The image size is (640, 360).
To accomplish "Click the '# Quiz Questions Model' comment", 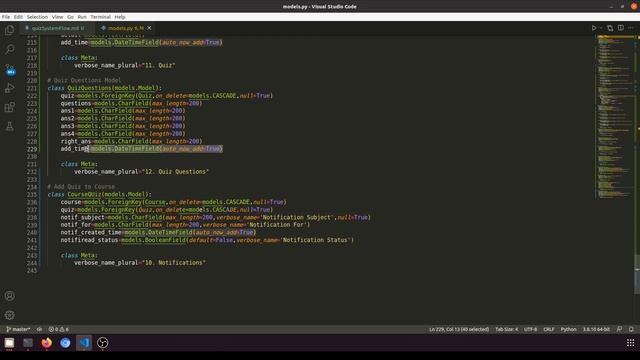I will [x=84, y=80].
